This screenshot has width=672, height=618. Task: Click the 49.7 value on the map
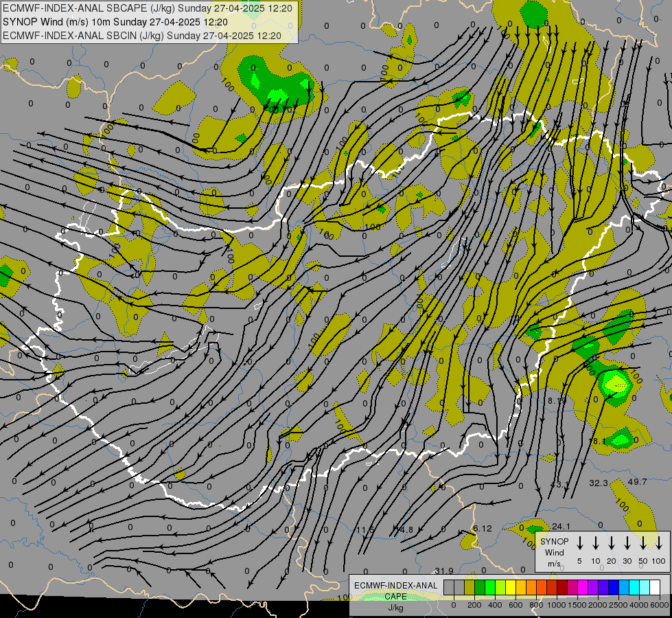(637, 481)
